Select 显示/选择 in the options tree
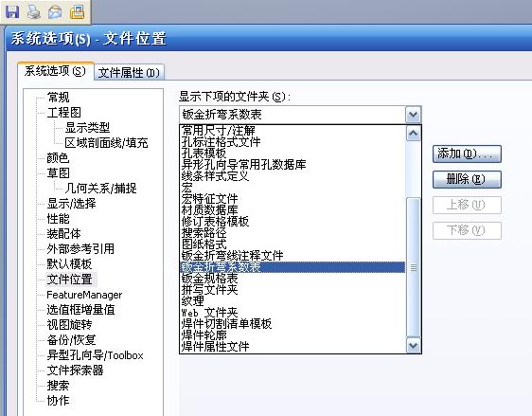The width and height of the screenshot is (532, 416). pos(71,204)
